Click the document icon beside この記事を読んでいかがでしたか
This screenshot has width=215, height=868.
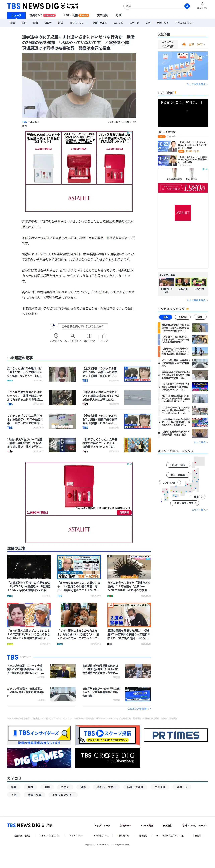[x=52, y=326]
